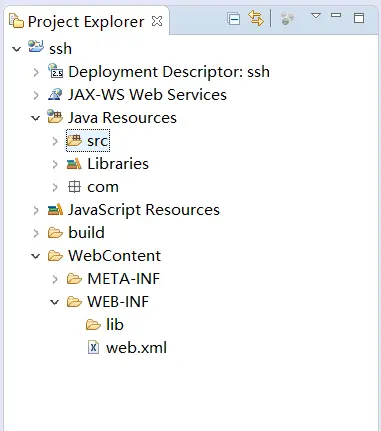Screen dimensions: 381x431
Task: Select the META-INF label
Action: point(124,279)
